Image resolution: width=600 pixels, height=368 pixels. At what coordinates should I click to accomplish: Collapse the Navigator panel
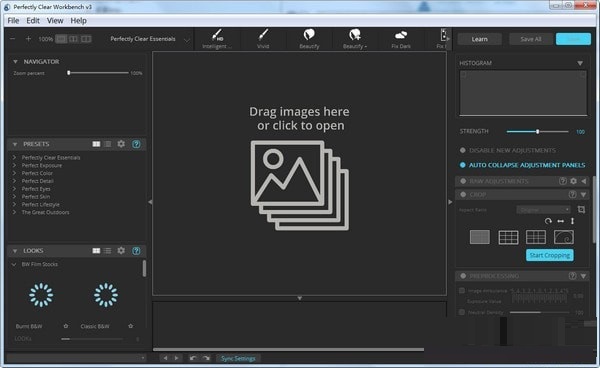click(15, 62)
